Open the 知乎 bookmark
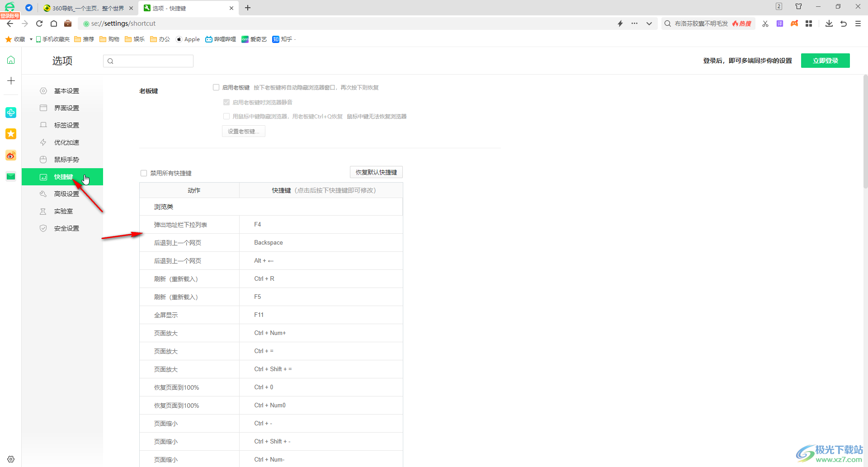 click(283, 39)
